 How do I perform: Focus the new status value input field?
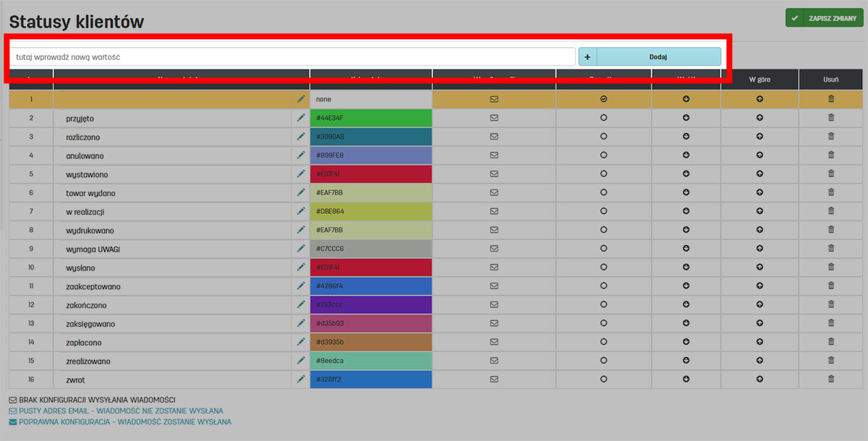(293, 56)
